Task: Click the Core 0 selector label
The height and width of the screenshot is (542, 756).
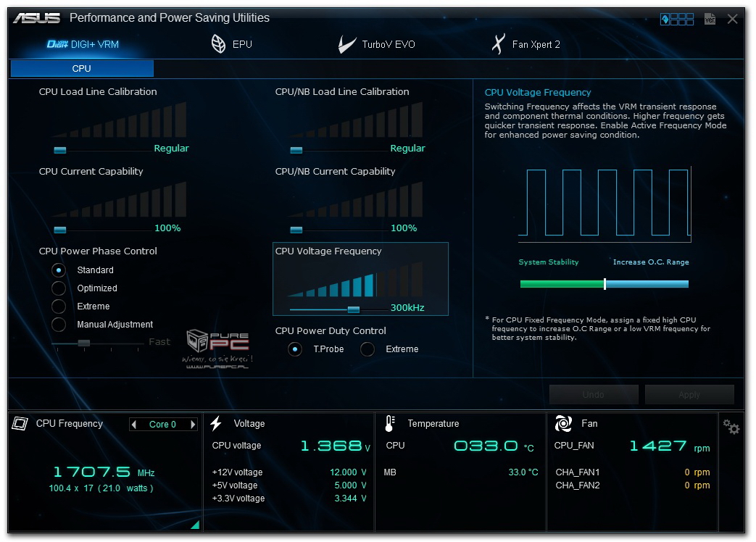Action: tap(162, 425)
